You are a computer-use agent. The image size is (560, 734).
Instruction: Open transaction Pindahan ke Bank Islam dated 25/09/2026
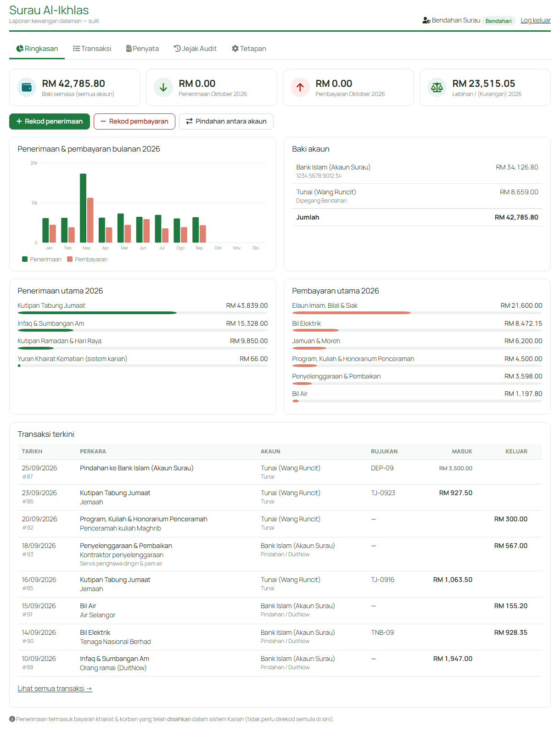click(x=280, y=472)
